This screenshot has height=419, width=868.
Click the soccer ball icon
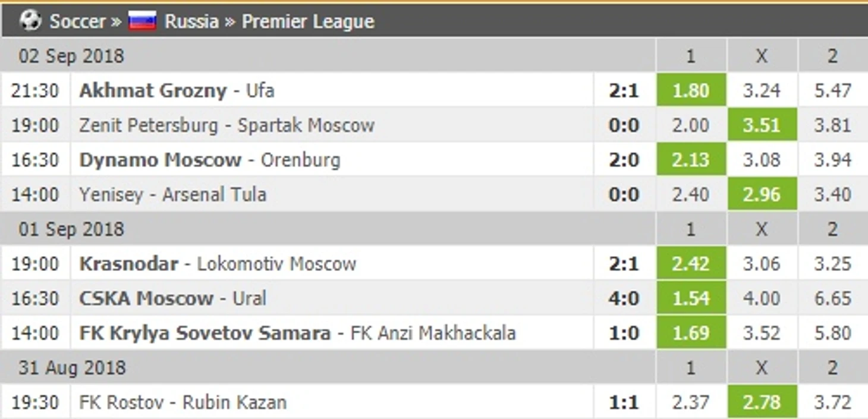pyautogui.click(x=30, y=21)
